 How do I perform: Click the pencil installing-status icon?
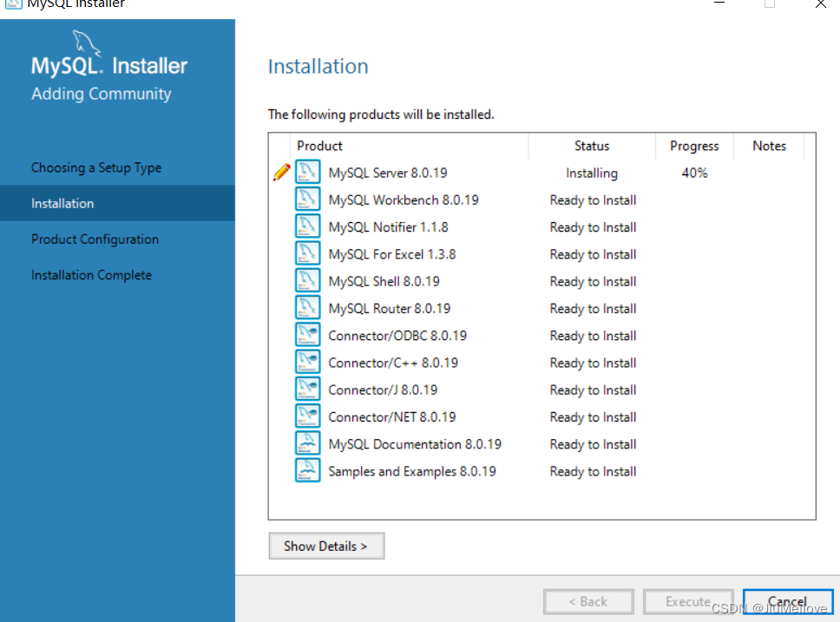(x=282, y=172)
